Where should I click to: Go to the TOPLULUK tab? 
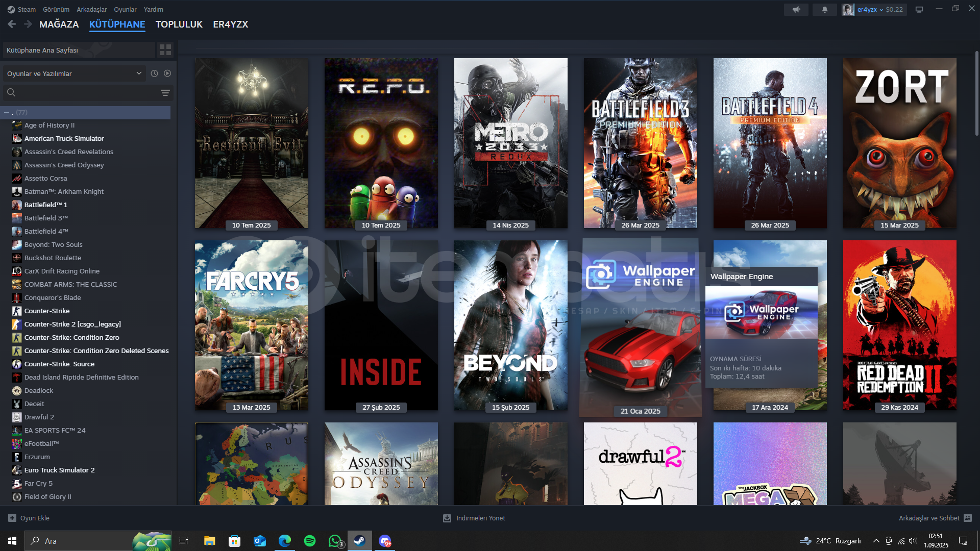coord(179,24)
